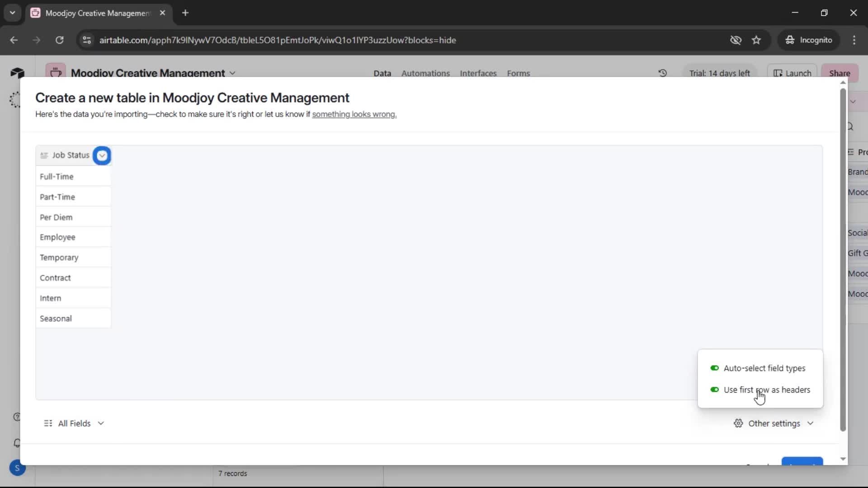
Task: Click the dialog vertical scrollbar
Action: tap(843, 260)
